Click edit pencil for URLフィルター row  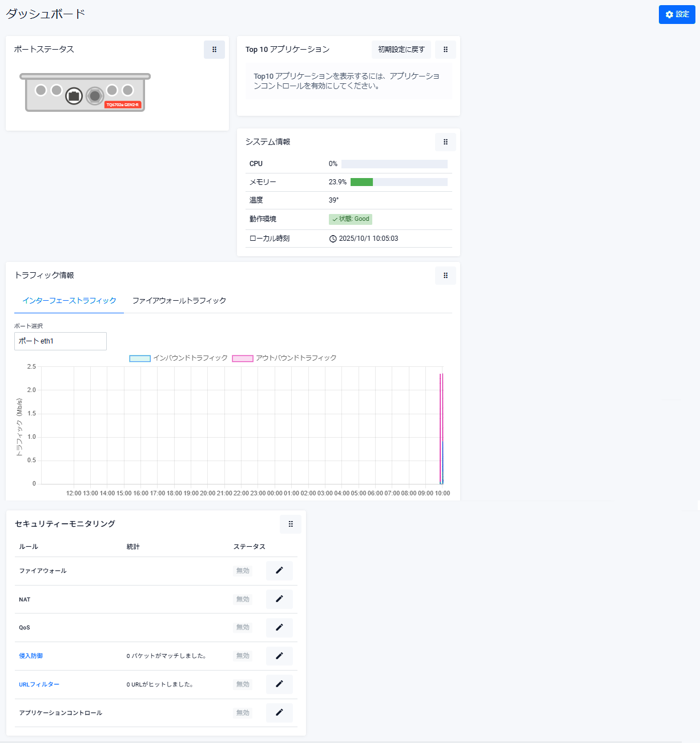click(279, 684)
